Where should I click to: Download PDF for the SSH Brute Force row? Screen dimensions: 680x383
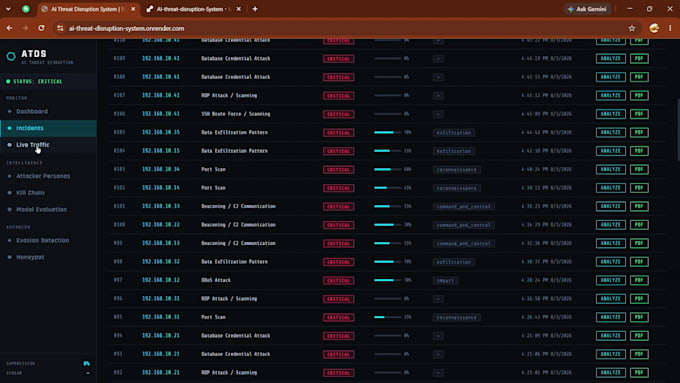pyautogui.click(x=639, y=114)
